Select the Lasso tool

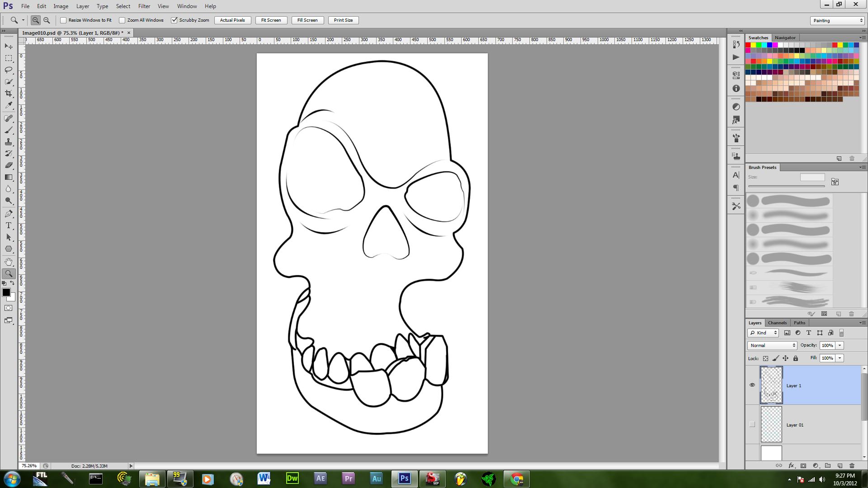(x=9, y=70)
